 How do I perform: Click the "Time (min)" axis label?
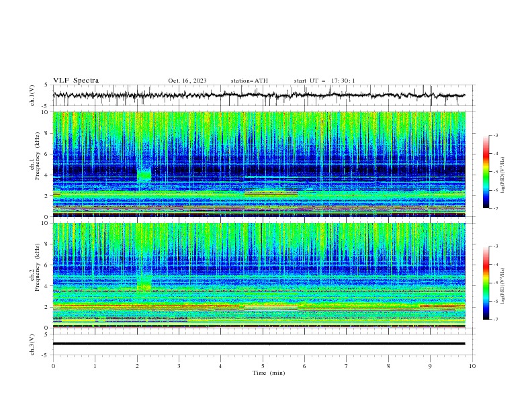coord(269,373)
